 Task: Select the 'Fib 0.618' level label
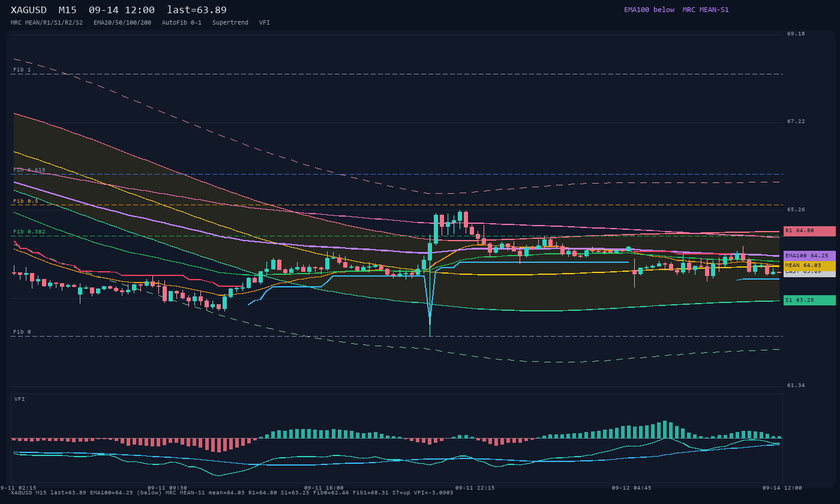[x=29, y=170]
